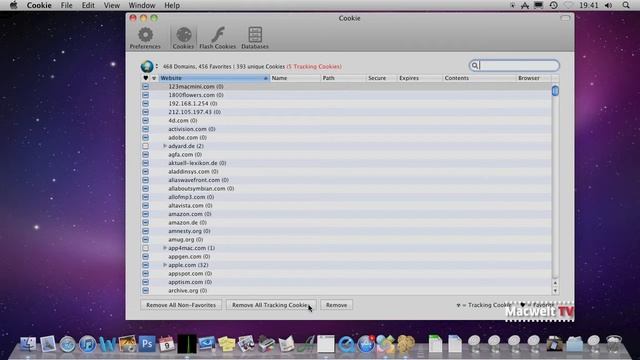Click the Cookie app icon in Dock
The height and width of the screenshot is (360, 640).
pos(406,344)
